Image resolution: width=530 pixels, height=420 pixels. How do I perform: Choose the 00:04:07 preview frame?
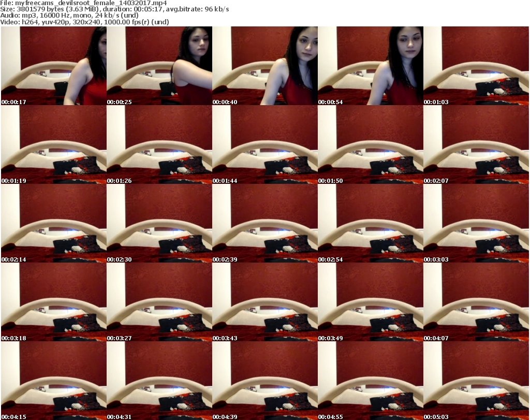[x=476, y=302]
